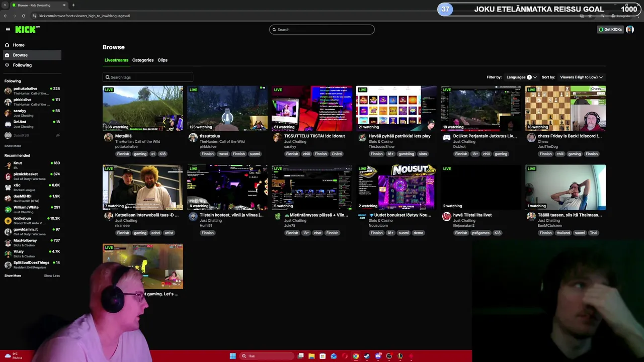The width and height of the screenshot is (644, 362).
Task: Click the ps5games tag under hyvä Tiistai ilta livet
Action: point(480,233)
